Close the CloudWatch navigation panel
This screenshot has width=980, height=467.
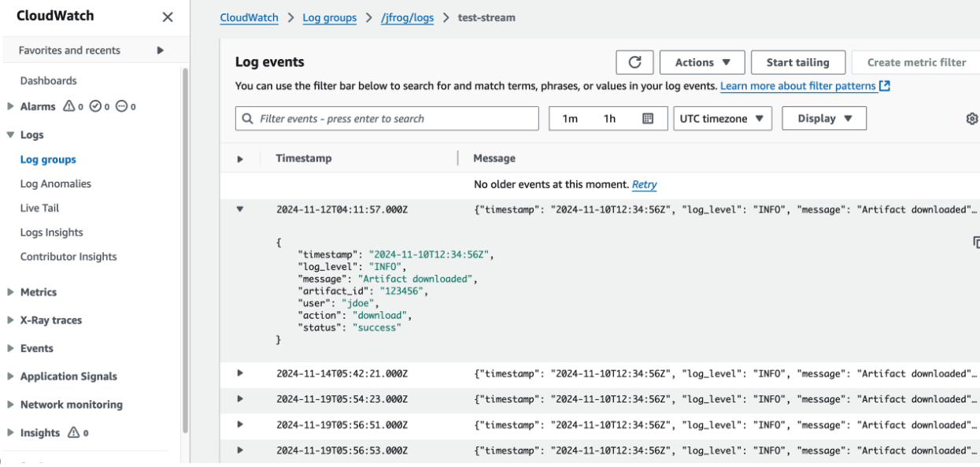pyautogui.click(x=167, y=16)
